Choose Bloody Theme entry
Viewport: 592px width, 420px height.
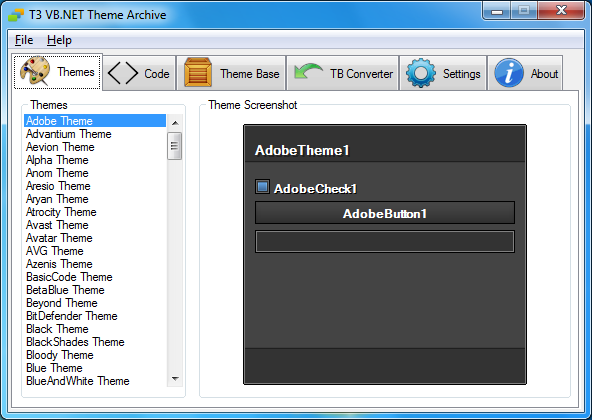coord(95,355)
